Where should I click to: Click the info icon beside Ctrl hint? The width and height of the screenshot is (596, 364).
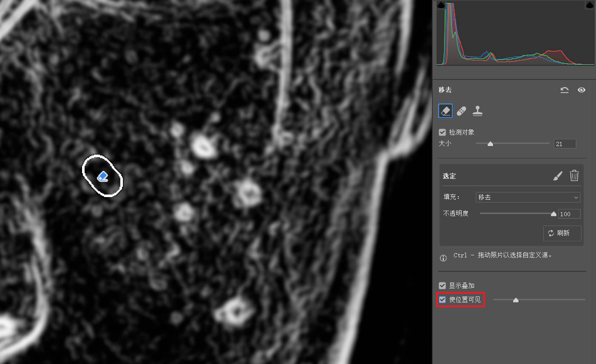point(443,258)
